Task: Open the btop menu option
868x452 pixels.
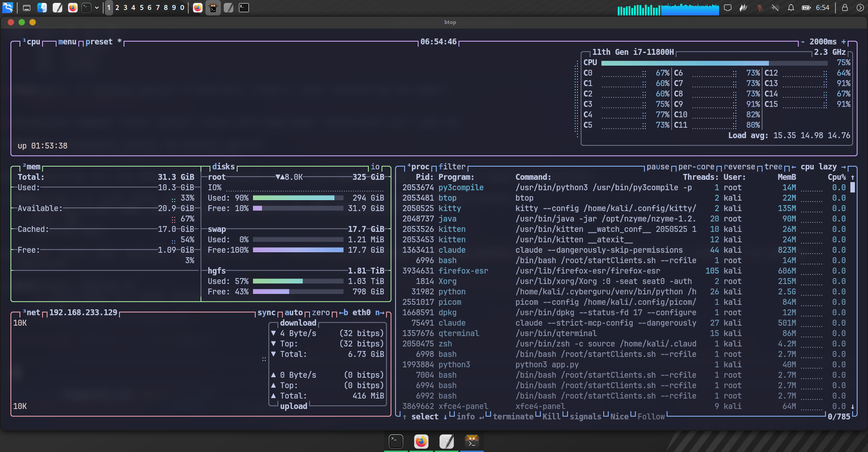Action: pos(67,42)
